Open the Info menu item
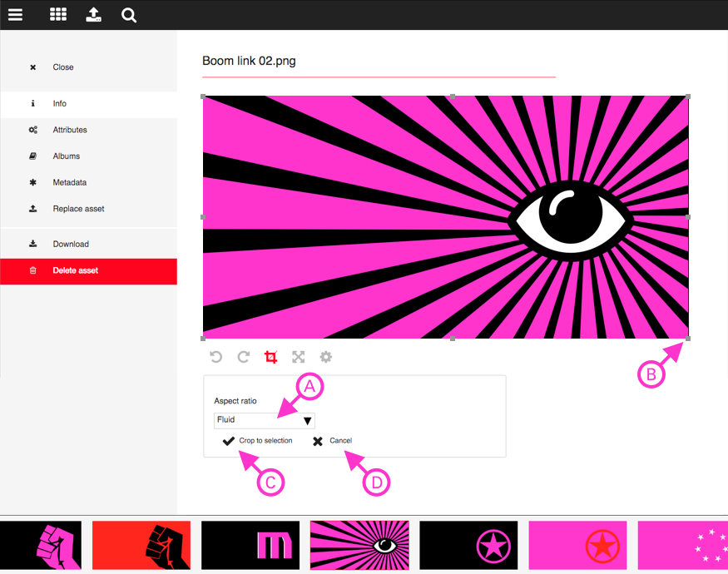Screen dimensions: 728x574 pos(89,103)
